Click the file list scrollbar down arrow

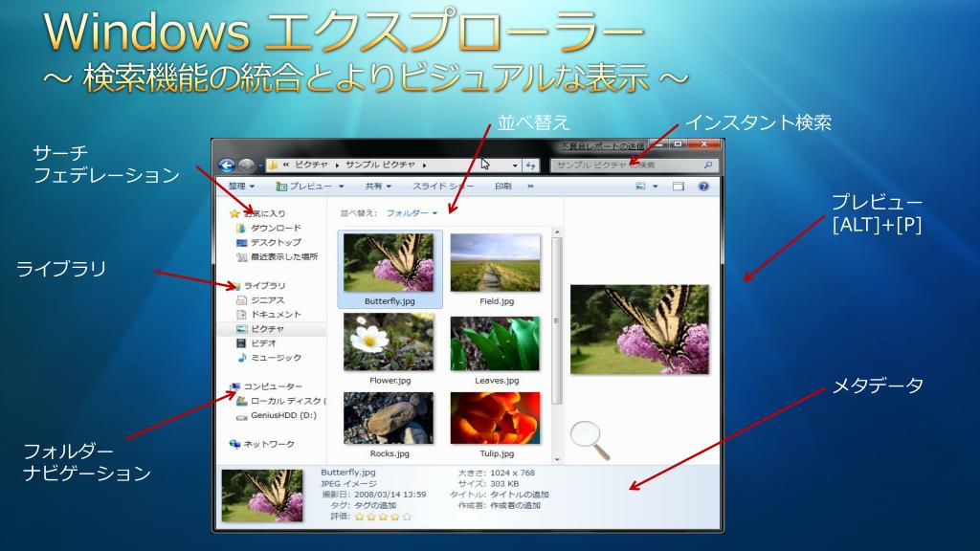pyautogui.click(x=557, y=459)
